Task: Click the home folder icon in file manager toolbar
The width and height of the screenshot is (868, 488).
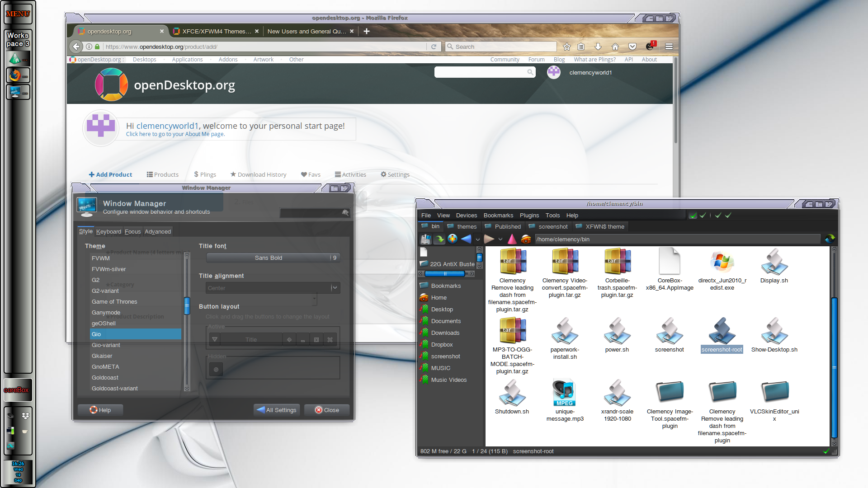Action: click(526, 239)
